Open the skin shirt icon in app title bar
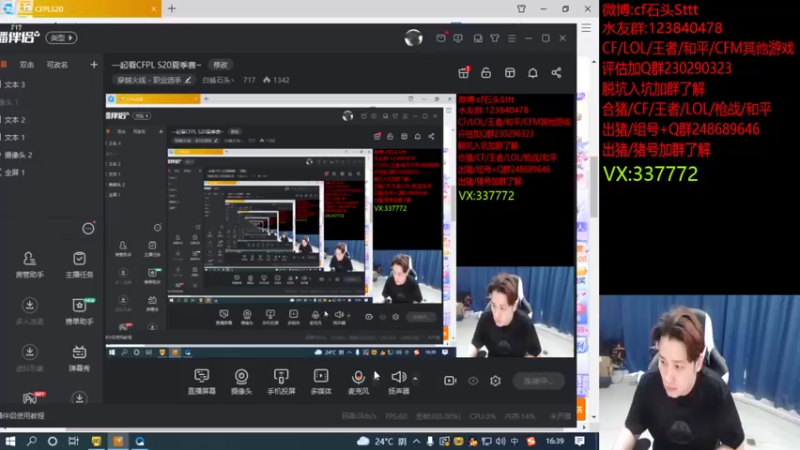Screen dimensions: 800x450 [x=495, y=38]
